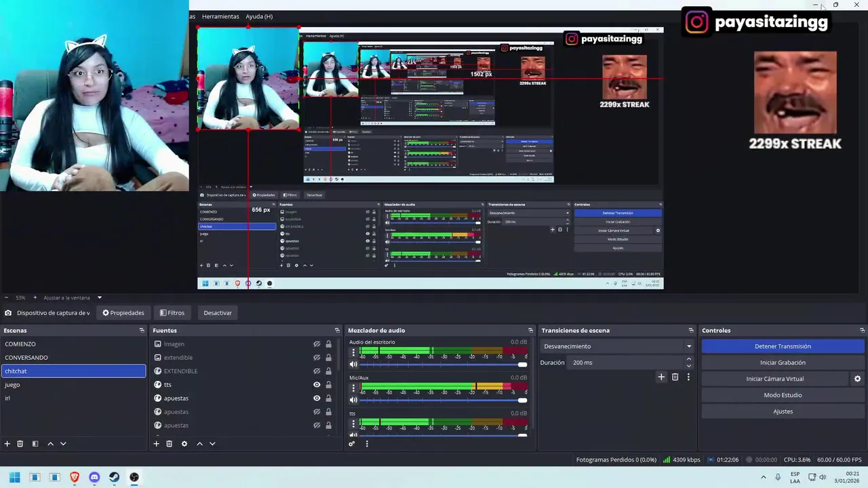The width and height of the screenshot is (868, 488).
Task: Open source Filtros button
Action: tap(172, 313)
